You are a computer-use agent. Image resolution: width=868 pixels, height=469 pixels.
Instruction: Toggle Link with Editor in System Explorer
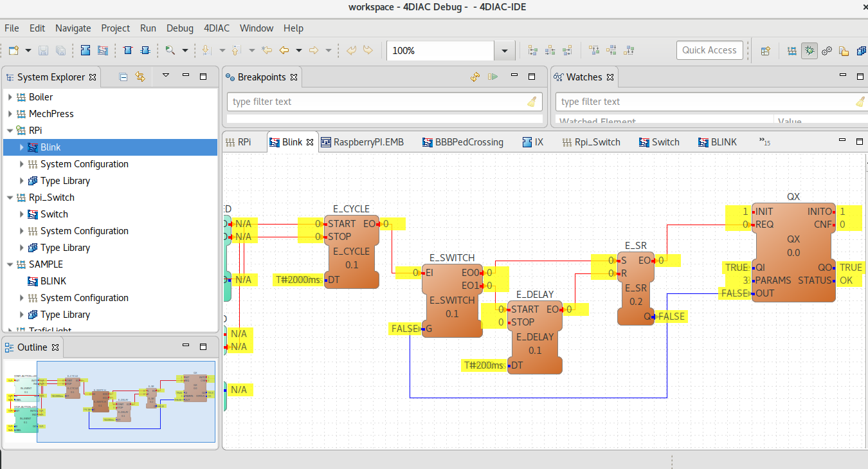140,77
